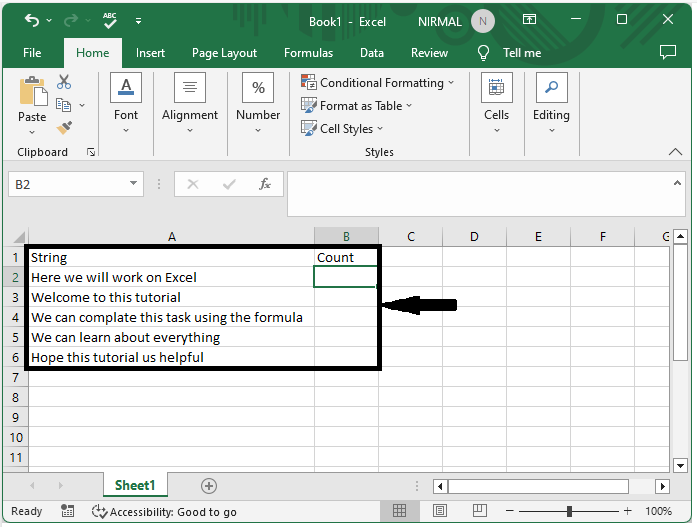697x527 pixels.
Task: Click the cell containing String
Action: point(171,257)
